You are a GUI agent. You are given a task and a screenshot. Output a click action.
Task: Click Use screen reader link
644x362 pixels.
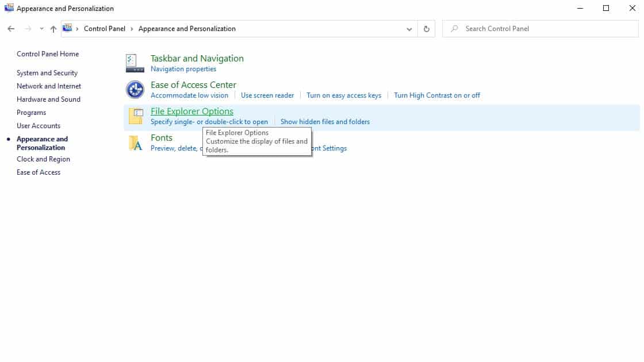pos(267,95)
